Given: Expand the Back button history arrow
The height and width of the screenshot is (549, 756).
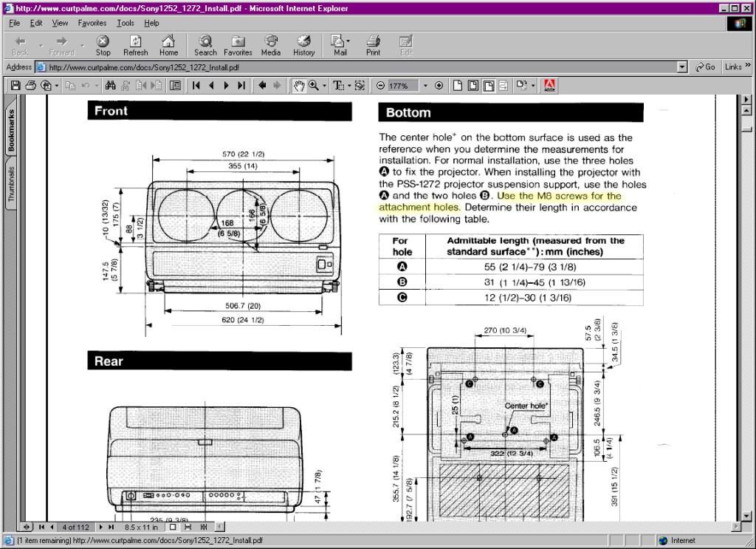Looking at the screenshot, I should tap(41, 46).
